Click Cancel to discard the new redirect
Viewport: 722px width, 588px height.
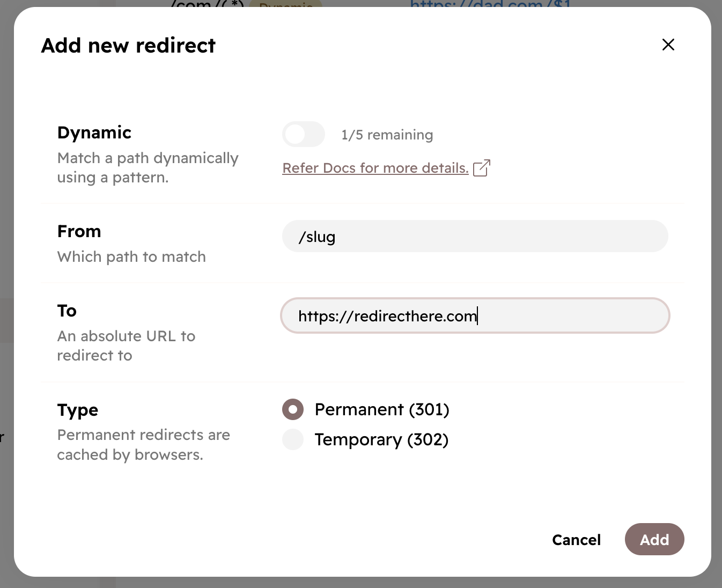pos(576,540)
